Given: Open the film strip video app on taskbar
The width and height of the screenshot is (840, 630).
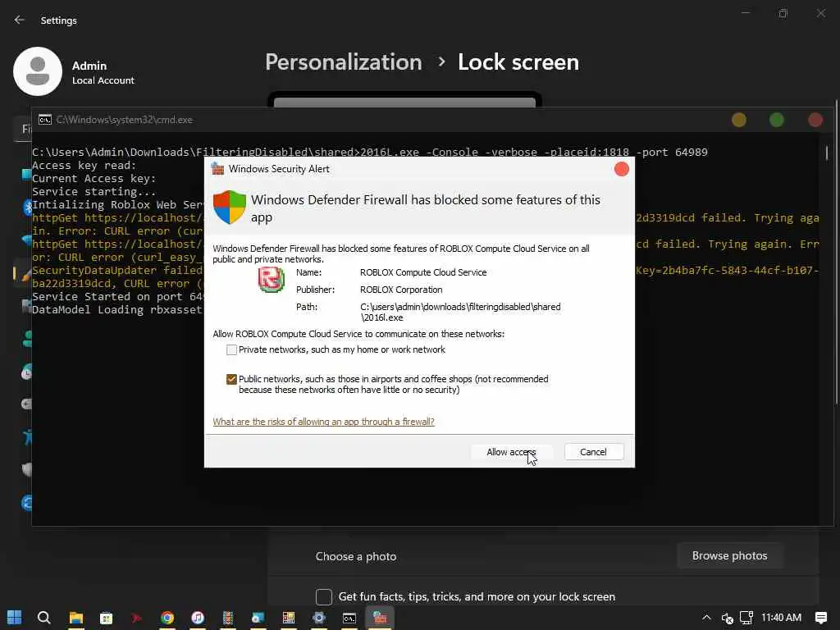Looking at the screenshot, I should tap(228, 618).
